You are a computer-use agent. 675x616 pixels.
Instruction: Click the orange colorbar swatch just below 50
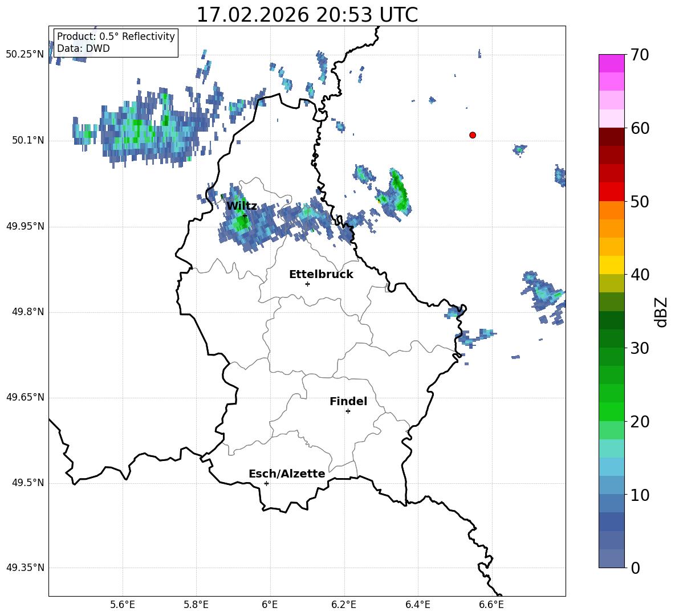611,210
